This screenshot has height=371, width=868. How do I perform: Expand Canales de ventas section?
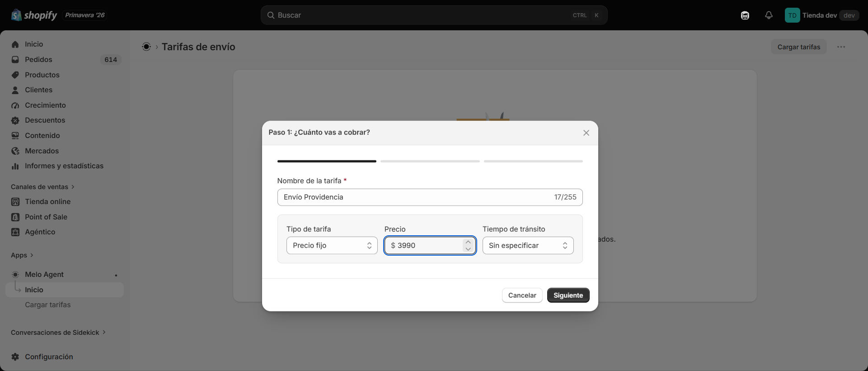(x=42, y=187)
